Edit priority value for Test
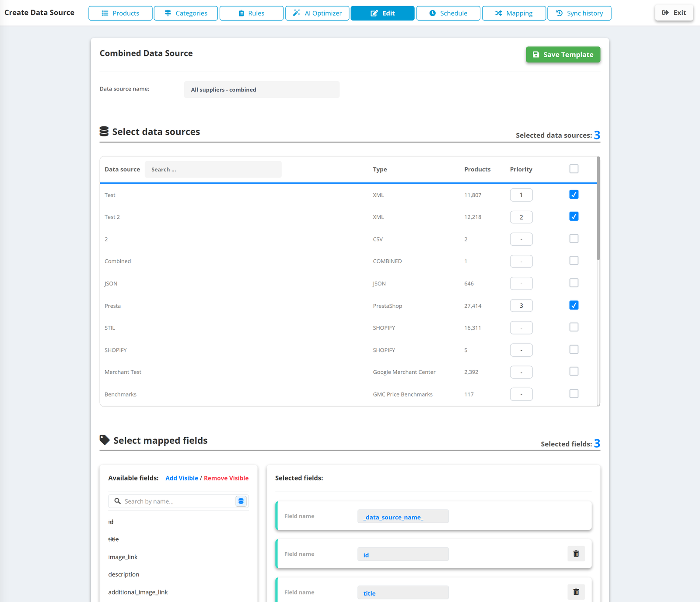 [521, 195]
